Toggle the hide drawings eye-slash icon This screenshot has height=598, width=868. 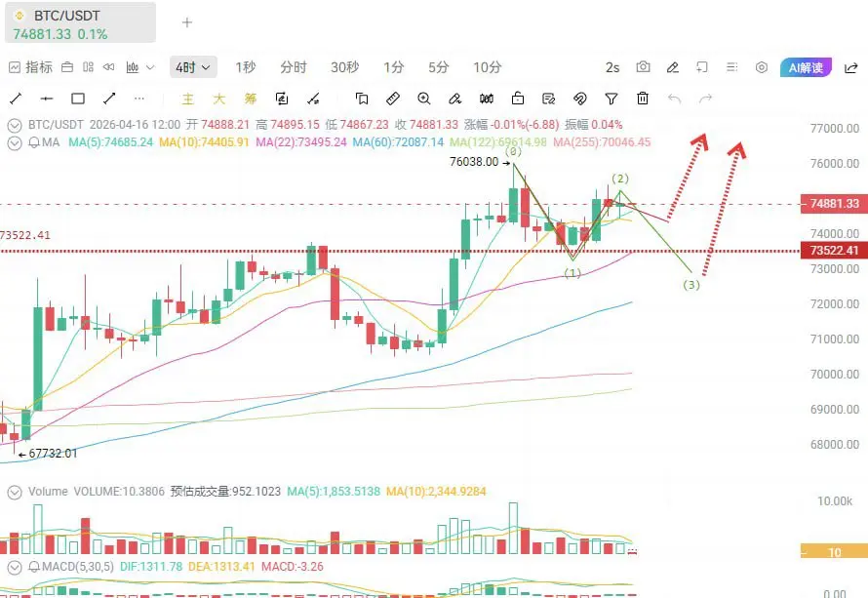click(x=580, y=99)
